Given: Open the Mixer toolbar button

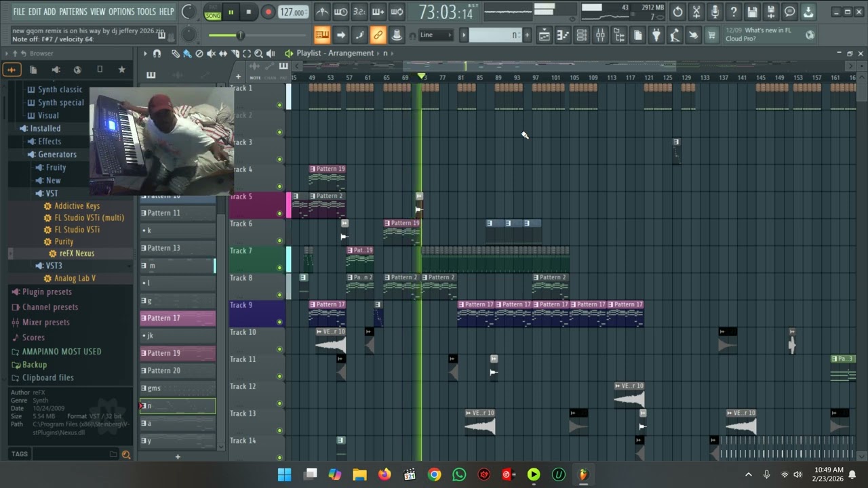Looking at the screenshot, I should 600,35.
